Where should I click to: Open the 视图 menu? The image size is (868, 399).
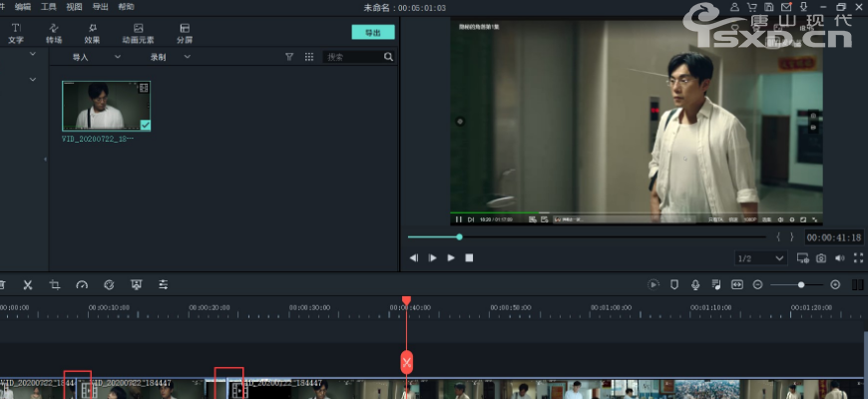(x=74, y=7)
